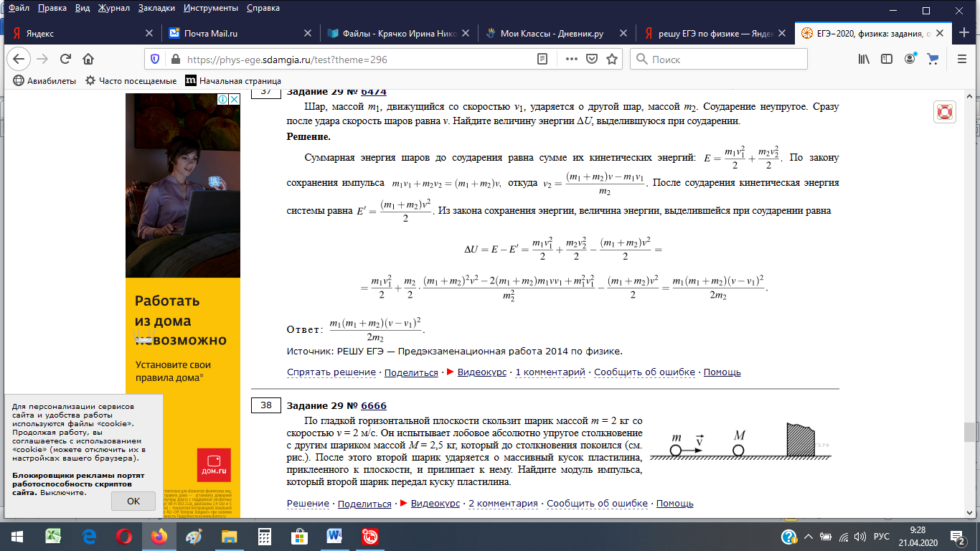Click Поделиться under task 38

364,504
